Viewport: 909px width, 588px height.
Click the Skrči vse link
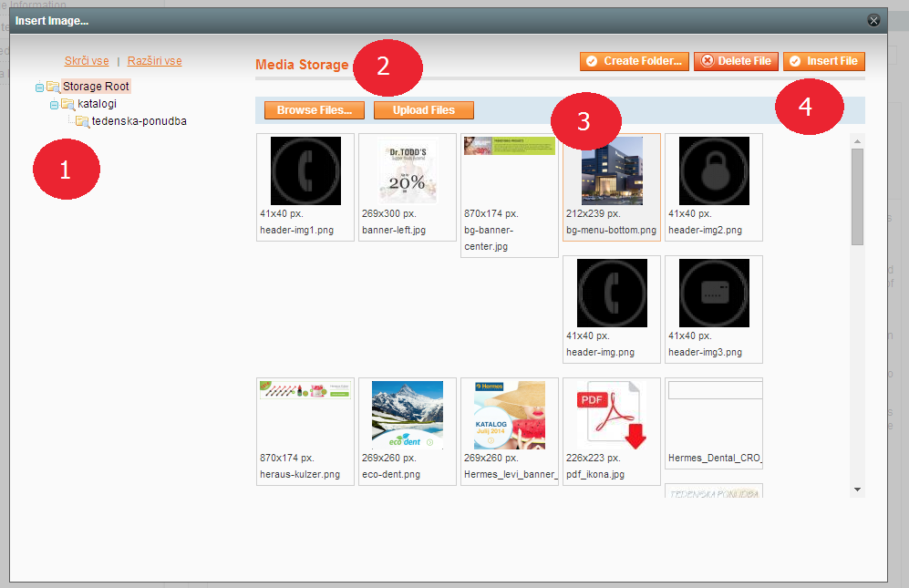click(x=87, y=61)
